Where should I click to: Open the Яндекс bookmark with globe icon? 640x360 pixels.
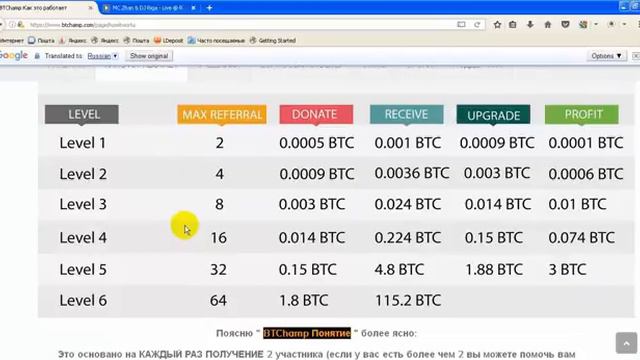(105, 40)
